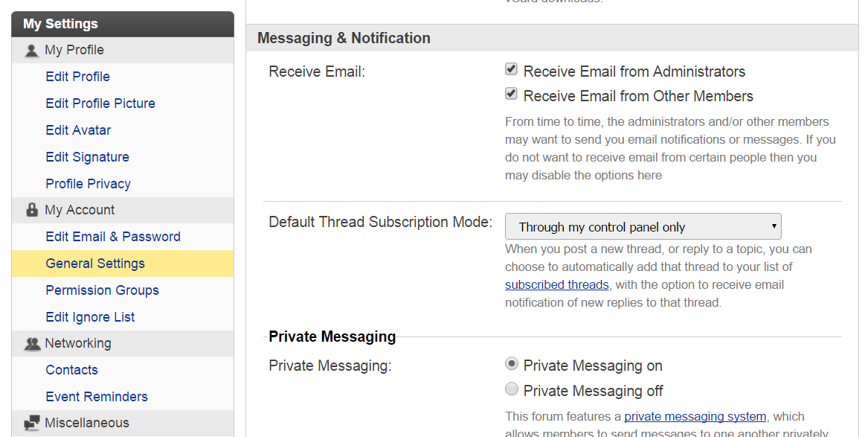Go to Edit Profile Picture

[x=100, y=103]
